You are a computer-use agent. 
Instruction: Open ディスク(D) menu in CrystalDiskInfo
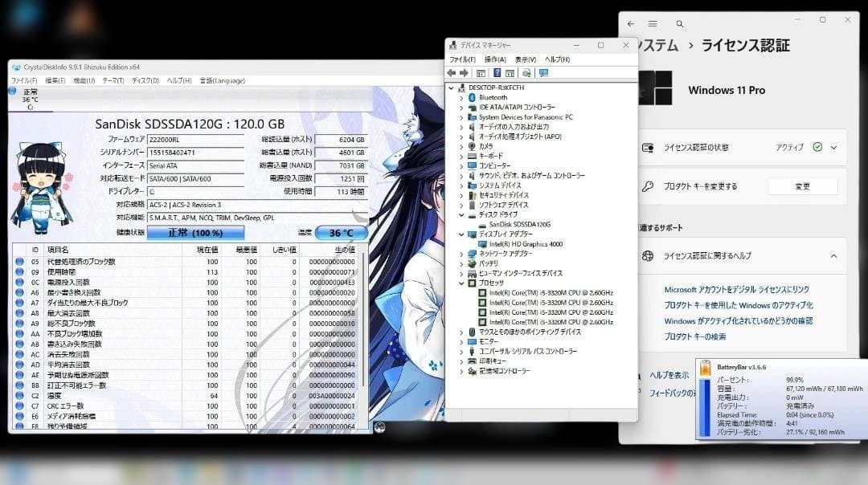tap(145, 81)
